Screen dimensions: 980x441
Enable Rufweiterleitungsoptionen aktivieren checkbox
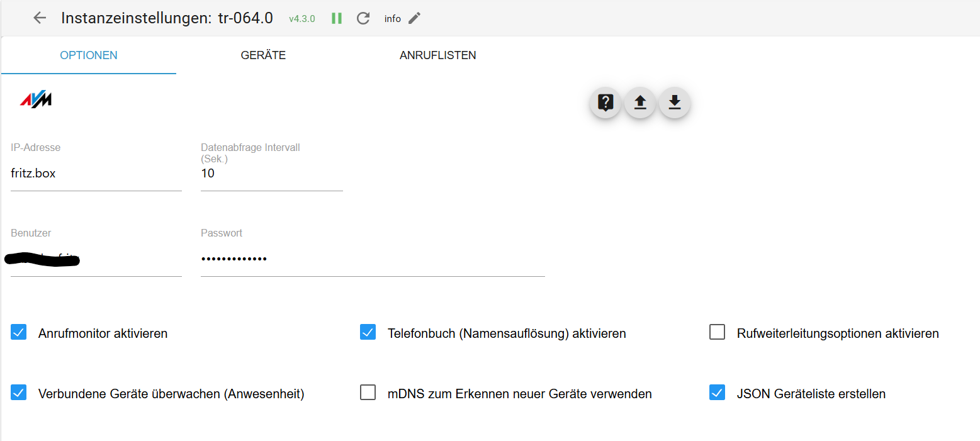717,332
